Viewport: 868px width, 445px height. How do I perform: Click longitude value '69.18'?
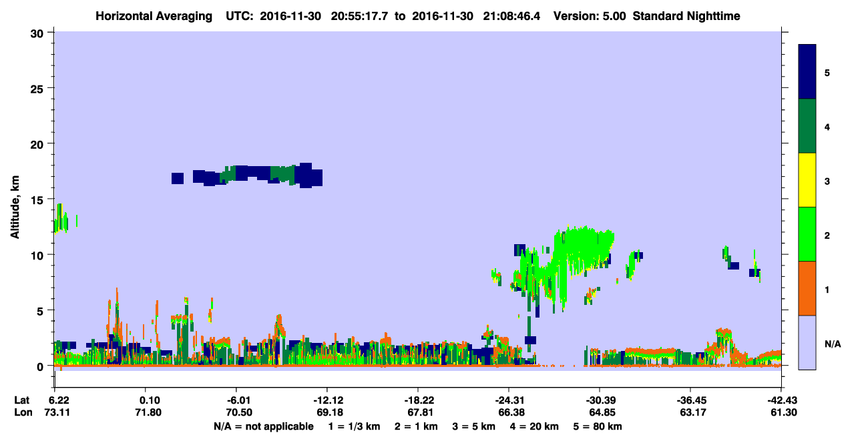[x=331, y=412]
